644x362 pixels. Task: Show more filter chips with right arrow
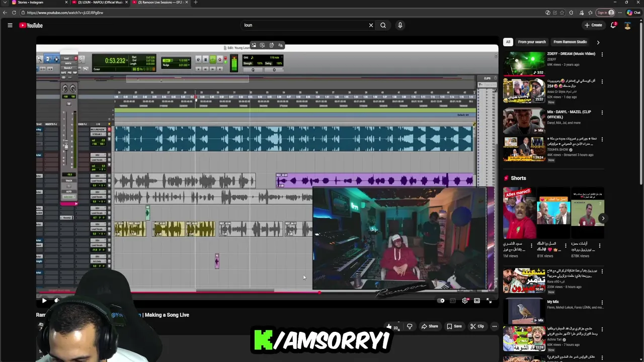pos(598,42)
